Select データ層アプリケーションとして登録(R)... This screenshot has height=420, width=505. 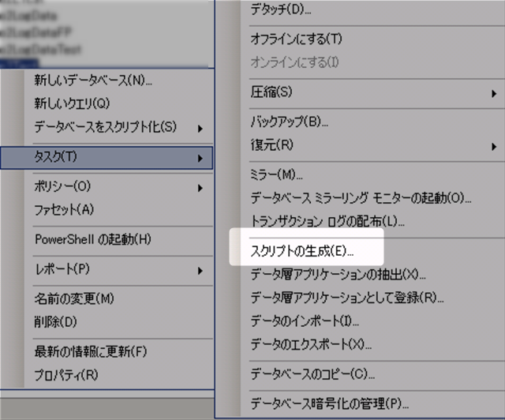(x=347, y=298)
